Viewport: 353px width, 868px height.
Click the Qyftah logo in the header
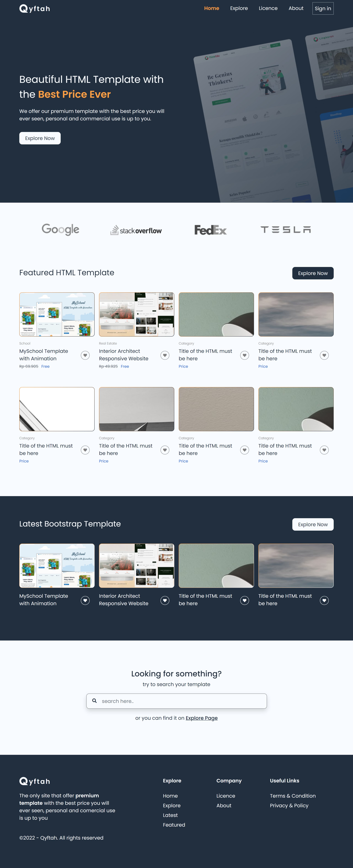point(35,8)
